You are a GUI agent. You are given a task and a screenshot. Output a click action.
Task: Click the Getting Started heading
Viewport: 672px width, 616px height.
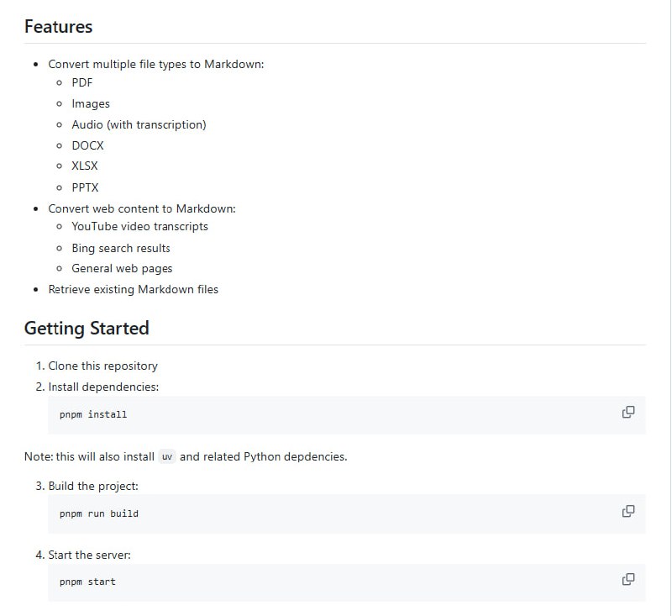pos(87,328)
